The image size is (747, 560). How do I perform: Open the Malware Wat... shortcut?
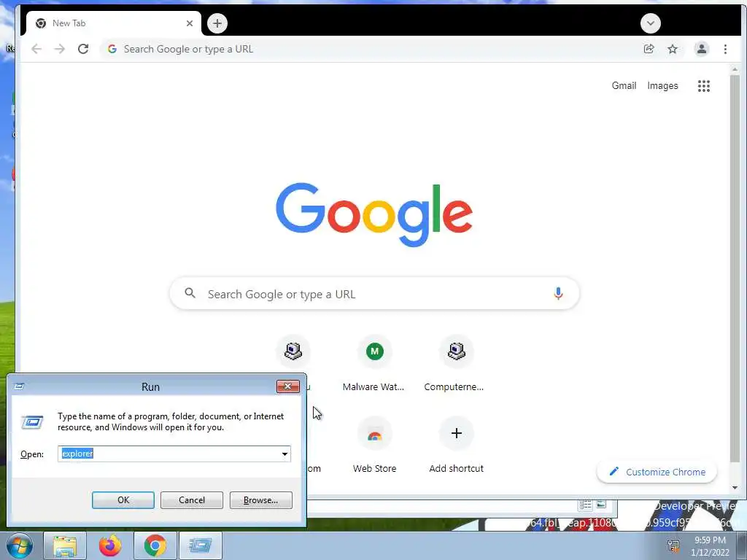coord(374,365)
